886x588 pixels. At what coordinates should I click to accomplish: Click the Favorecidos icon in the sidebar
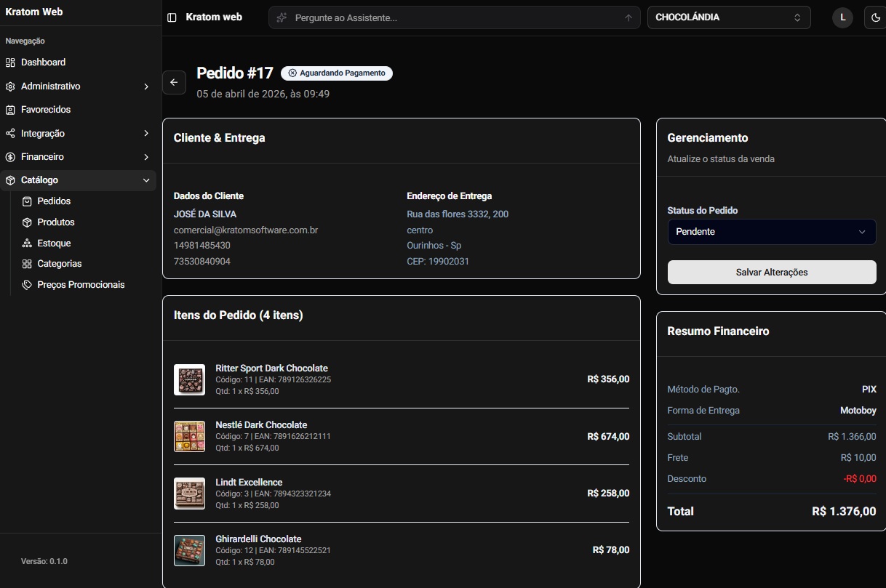[x=10, y=110]
